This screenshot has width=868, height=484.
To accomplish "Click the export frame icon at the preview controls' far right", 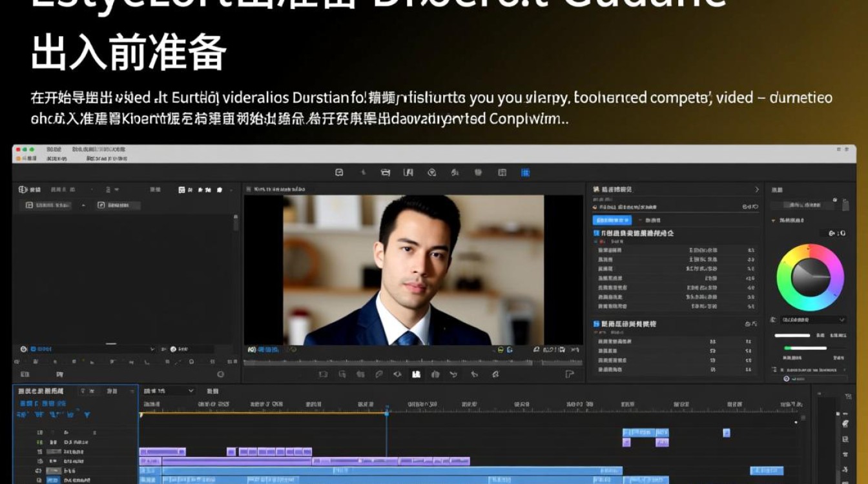I will point(569,374).
